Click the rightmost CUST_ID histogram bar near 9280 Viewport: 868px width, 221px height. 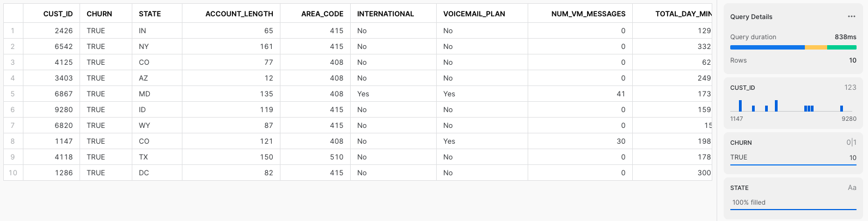coord(841,108)
